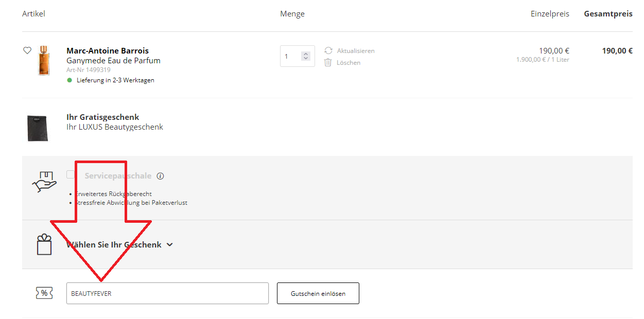The height and width of the screenshot is (319, 644).
Task: Click the trash icon to delete the item
Action: [328, 62]
